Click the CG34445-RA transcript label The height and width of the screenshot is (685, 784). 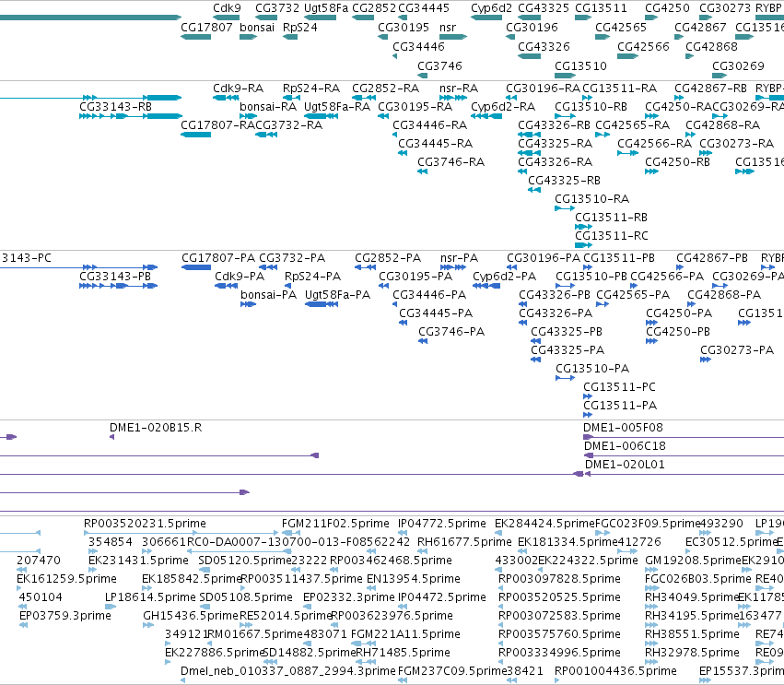pyautogui.click(x=436, y=144)
